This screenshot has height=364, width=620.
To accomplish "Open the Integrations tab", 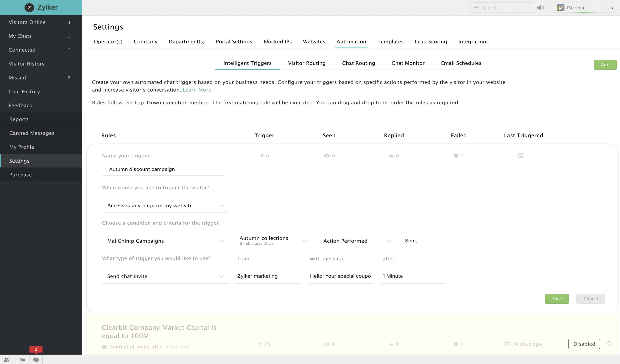I will click(473, 42).
